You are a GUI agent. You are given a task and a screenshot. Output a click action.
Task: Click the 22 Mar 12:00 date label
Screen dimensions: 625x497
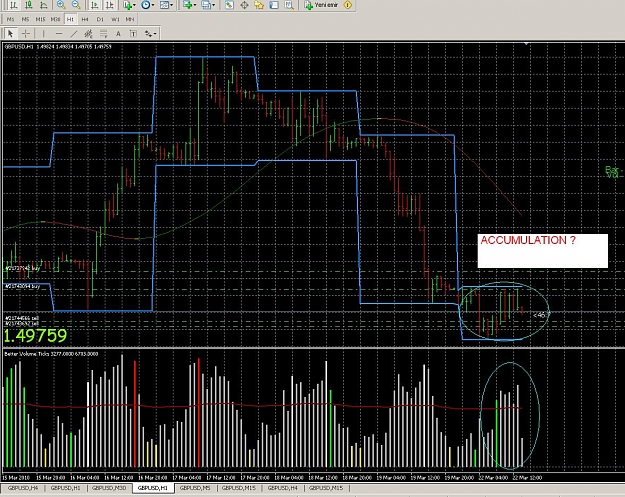tap(527, 477)
